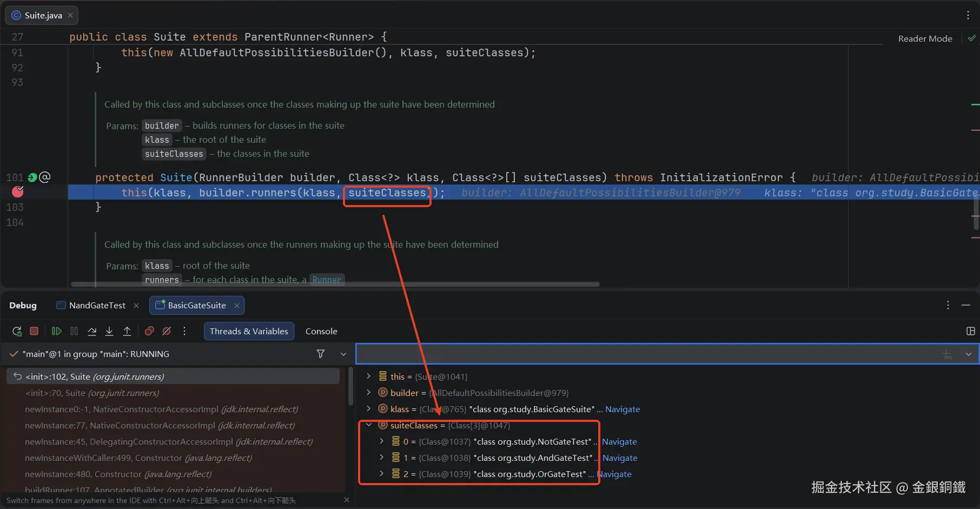Select frame newInstance:480, Constructor
This screenshot has height=509, width=980.
173,474
